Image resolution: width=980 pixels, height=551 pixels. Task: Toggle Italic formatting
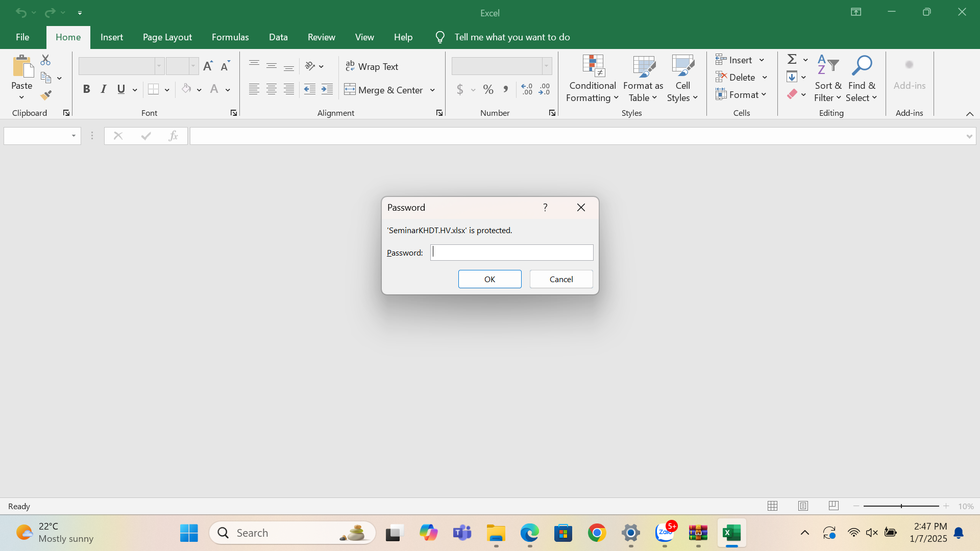point(104,89)
